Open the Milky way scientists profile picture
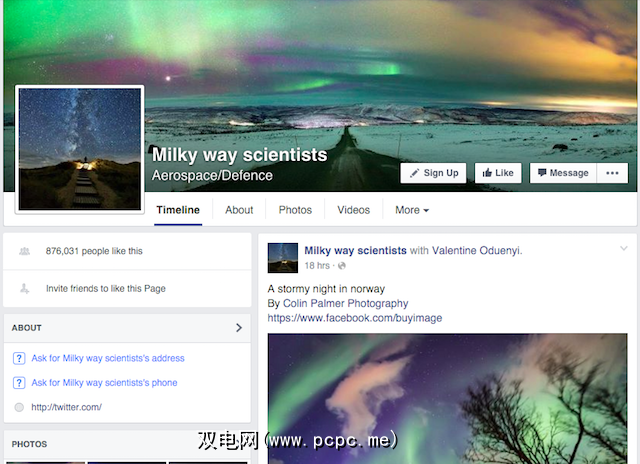This screenshot has height=464, width=640. point(80,149)
